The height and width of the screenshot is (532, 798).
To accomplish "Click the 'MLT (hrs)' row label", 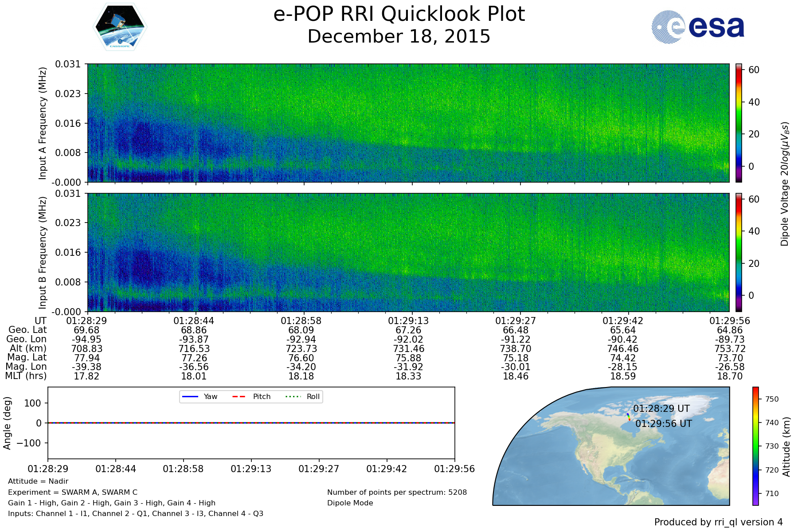I will pos(26,376).
